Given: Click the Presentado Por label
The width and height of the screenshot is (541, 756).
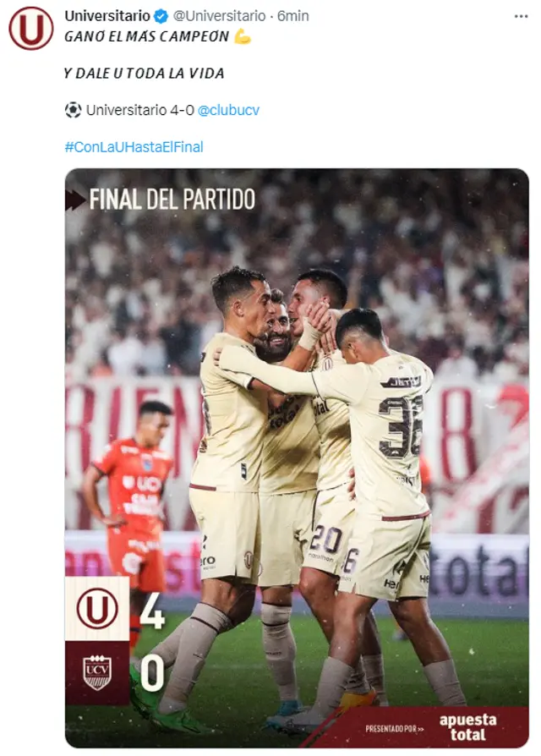Looking at the screenshot, I should tap(394, 729).
